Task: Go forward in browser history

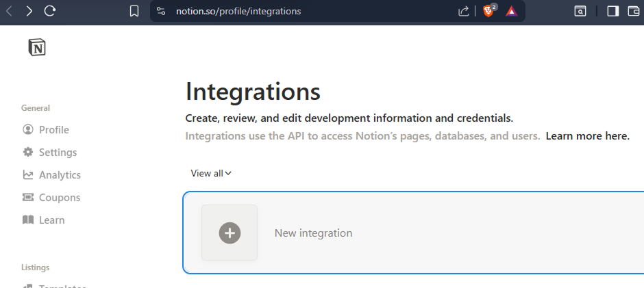Action: pos(29,11)
